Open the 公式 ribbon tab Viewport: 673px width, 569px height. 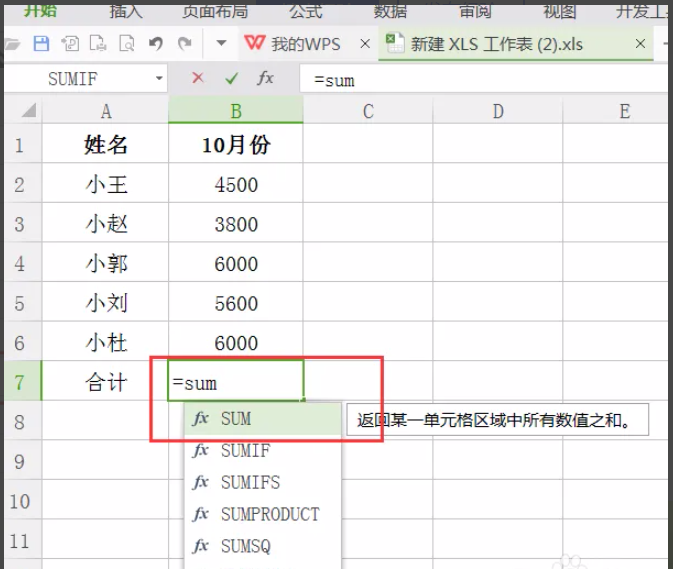tap(305, 10)
